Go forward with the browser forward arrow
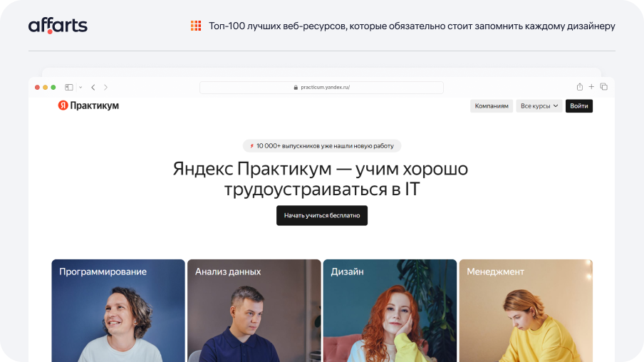 [x=105, y=87]
